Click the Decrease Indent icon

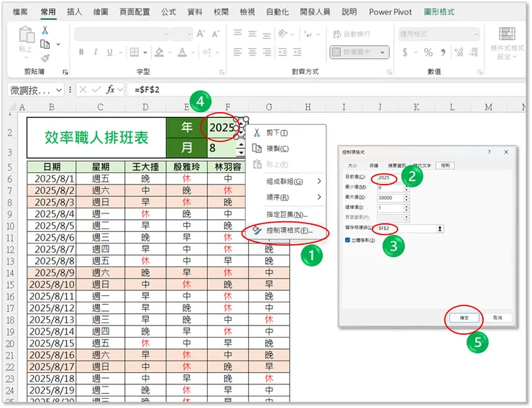click(283, 52)
